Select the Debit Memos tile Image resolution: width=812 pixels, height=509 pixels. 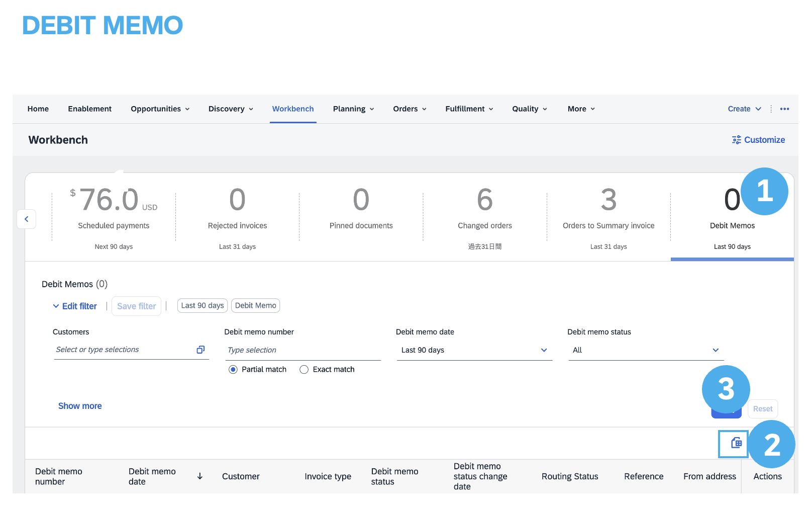pyautogui.click(x=732, y=216)
